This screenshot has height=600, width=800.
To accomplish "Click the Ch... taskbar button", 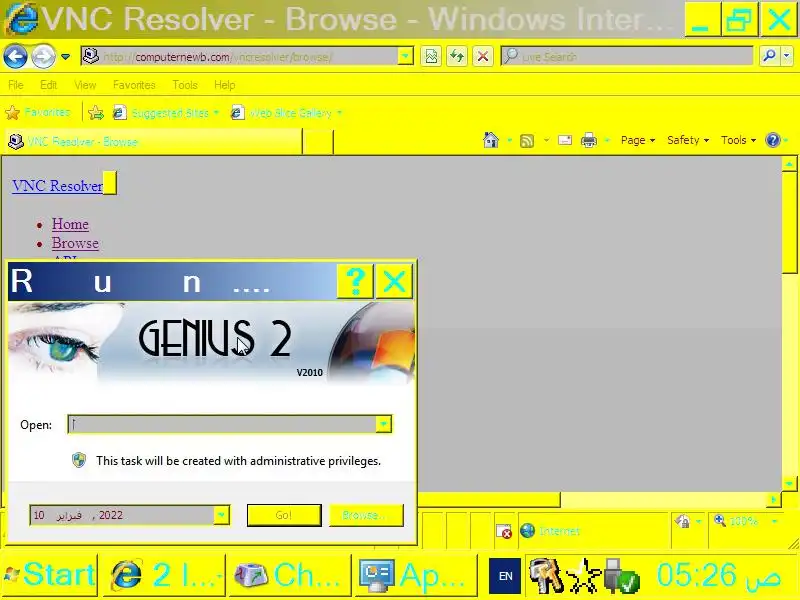I will (x=289, y=575).
